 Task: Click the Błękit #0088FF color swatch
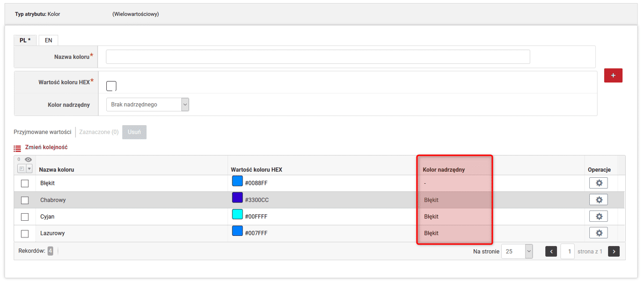237,181
